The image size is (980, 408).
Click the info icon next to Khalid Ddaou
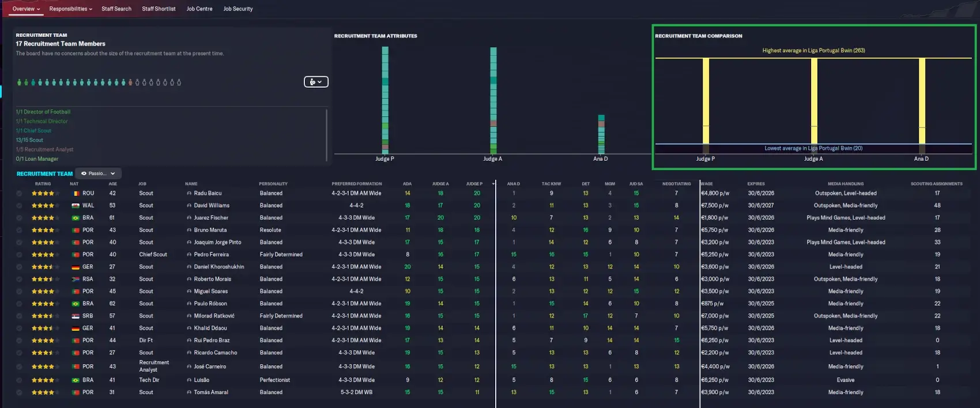pos(189,328)
